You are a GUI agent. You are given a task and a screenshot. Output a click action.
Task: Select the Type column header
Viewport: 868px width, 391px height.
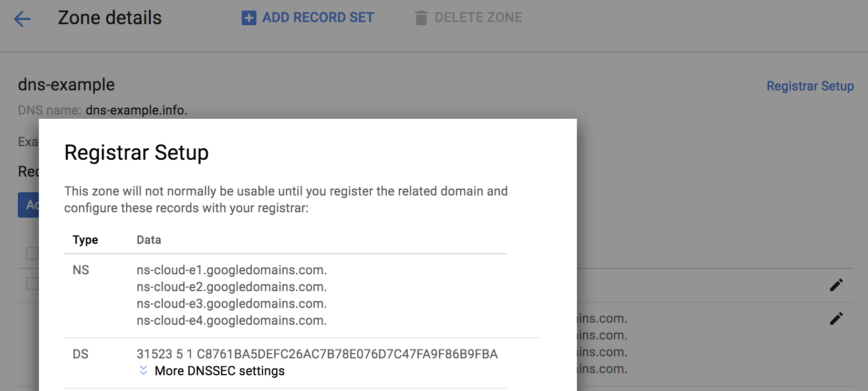[x=85, y=240]
